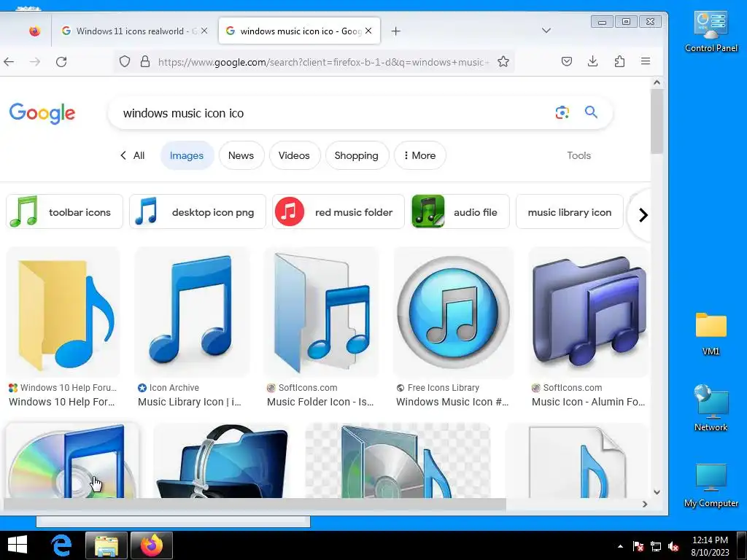Viewport: 747px width, 560px height.
Task: Open the Free Icons Library round music image
Action: coord(453,312)
